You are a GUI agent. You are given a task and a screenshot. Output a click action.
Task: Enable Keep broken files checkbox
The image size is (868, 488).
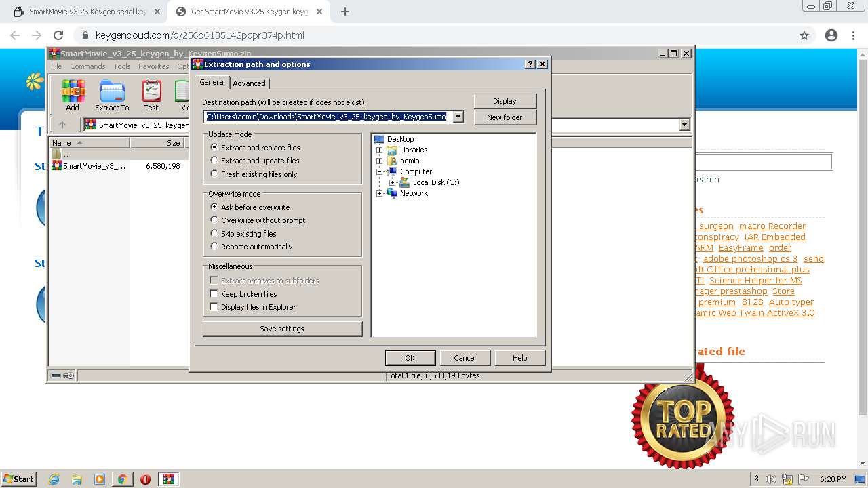[214, 294]
